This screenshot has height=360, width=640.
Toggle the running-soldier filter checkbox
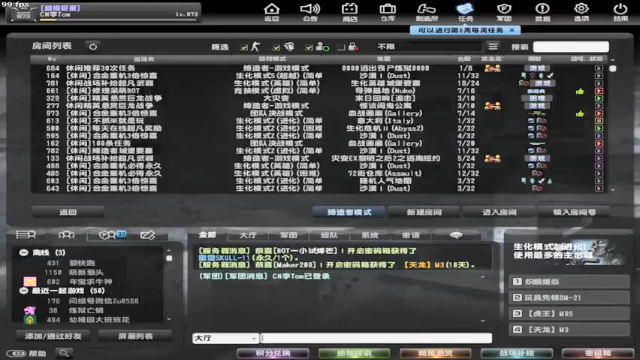[244, 47]
